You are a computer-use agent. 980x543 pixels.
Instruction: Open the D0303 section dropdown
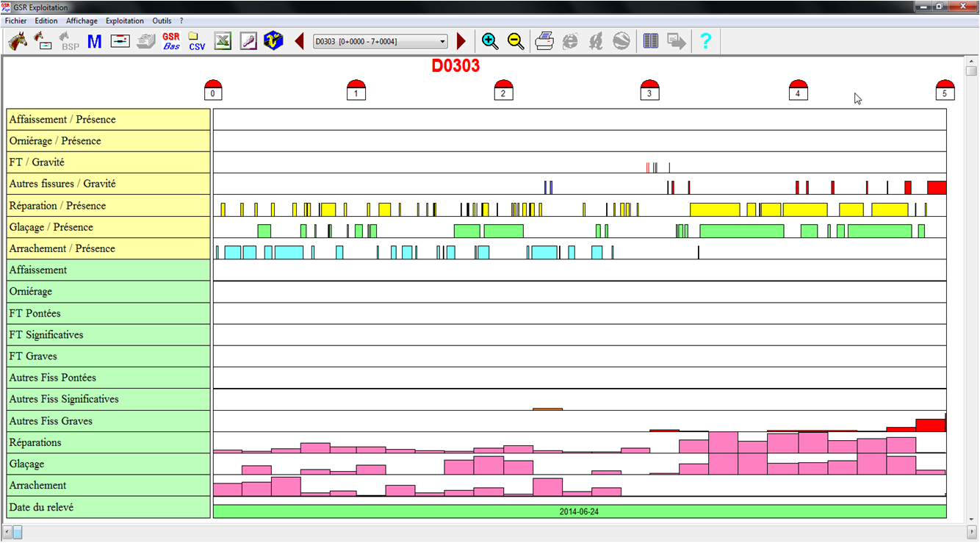point(380,42)
